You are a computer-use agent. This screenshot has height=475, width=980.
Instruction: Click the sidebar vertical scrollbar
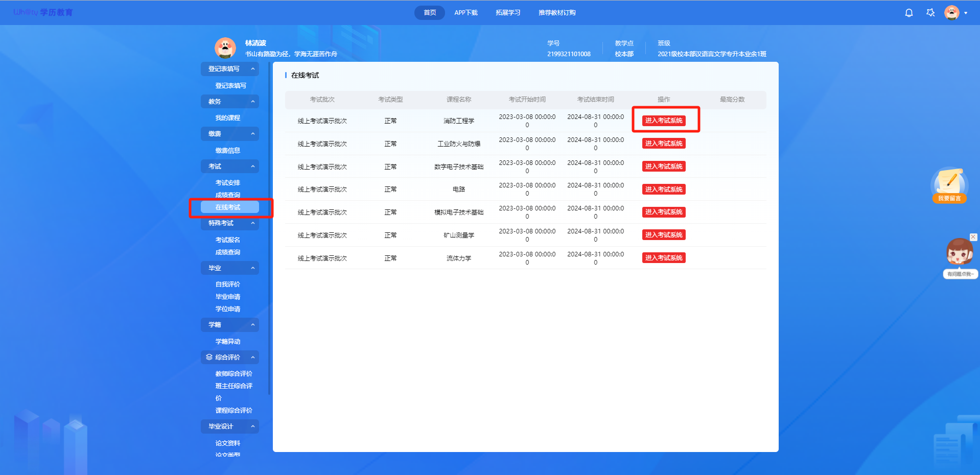pos(269,230)
